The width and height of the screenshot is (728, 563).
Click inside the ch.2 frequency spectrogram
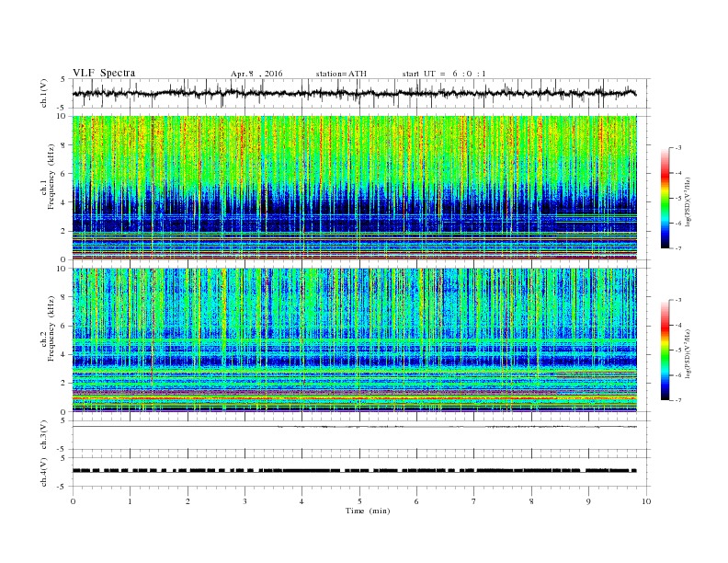coord(355,339)
